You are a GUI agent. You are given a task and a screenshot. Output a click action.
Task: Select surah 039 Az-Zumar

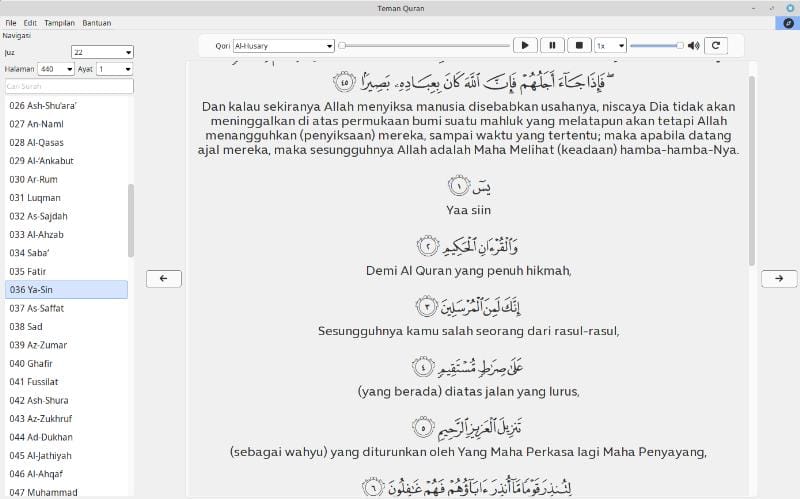(x=66, y=345)
